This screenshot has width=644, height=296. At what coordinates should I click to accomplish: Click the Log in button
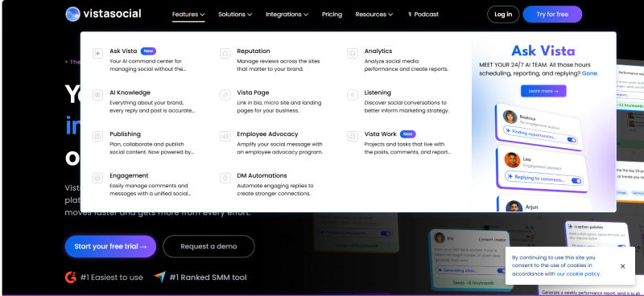coord(503,14)
